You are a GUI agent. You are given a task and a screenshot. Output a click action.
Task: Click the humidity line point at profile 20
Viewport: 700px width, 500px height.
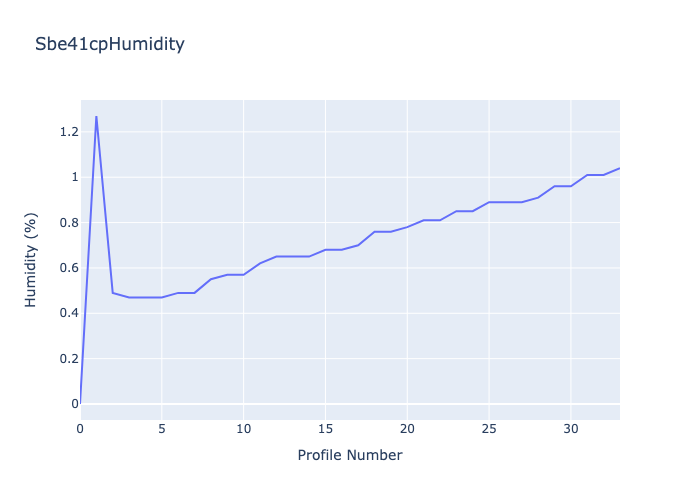(407, 227)
